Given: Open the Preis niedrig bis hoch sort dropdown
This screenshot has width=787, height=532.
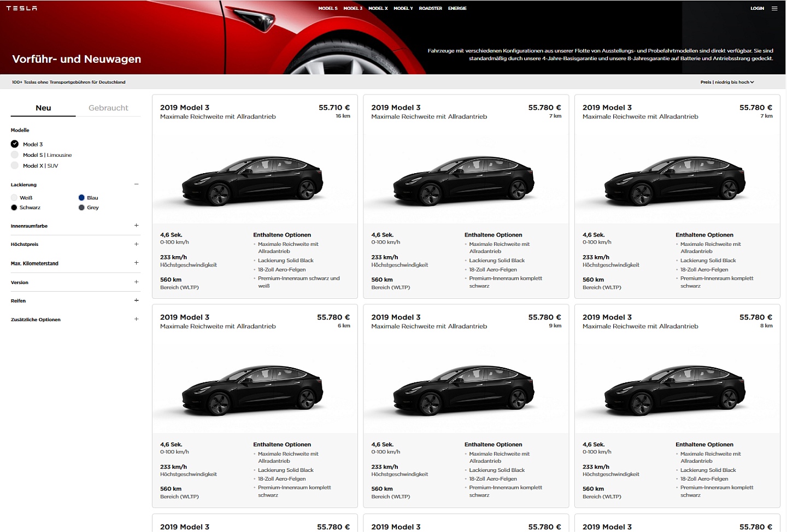Looking at the screenshot, I should pyautogui.click(x=727, y=82).
